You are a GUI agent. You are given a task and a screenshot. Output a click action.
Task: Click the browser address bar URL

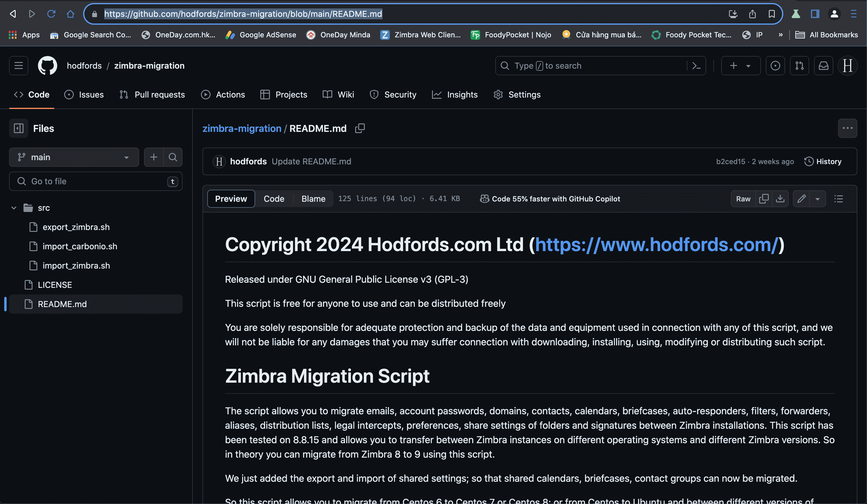pos(243,14)
